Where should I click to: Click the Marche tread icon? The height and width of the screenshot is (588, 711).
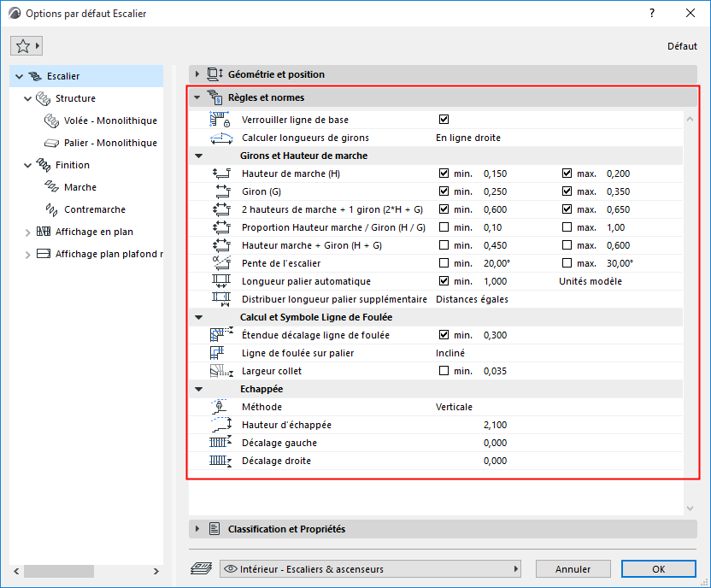tap(51, 187)
